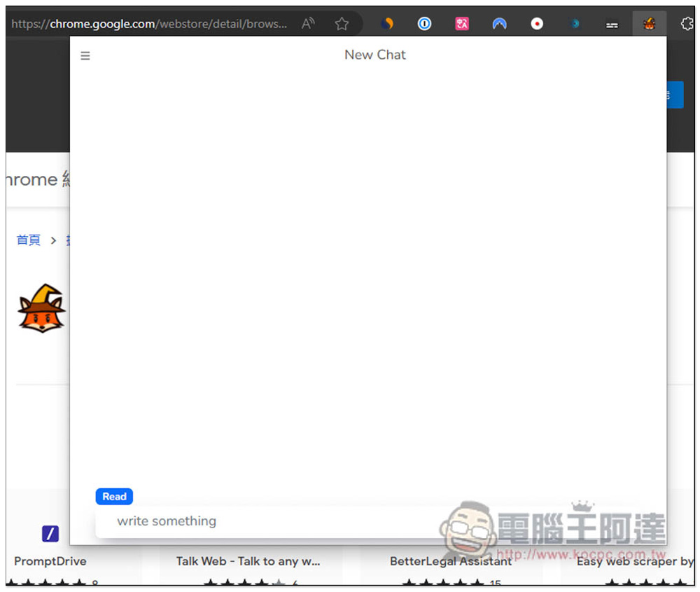Click the read aloud icon in address bar

(x=308, y=23)
